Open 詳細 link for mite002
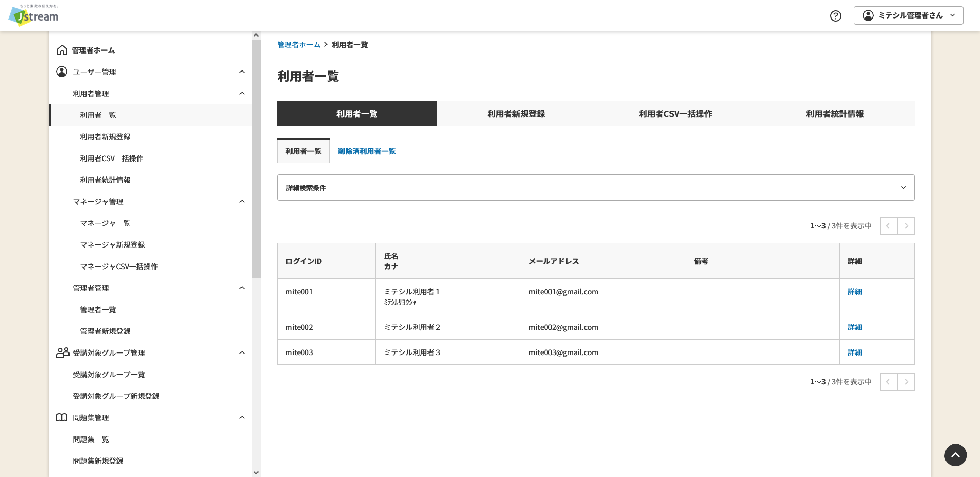 point(855,327)
